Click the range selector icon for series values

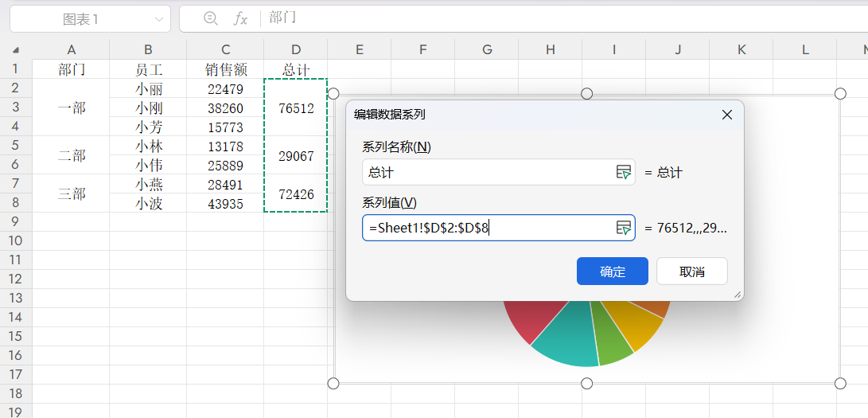(623, 228)
